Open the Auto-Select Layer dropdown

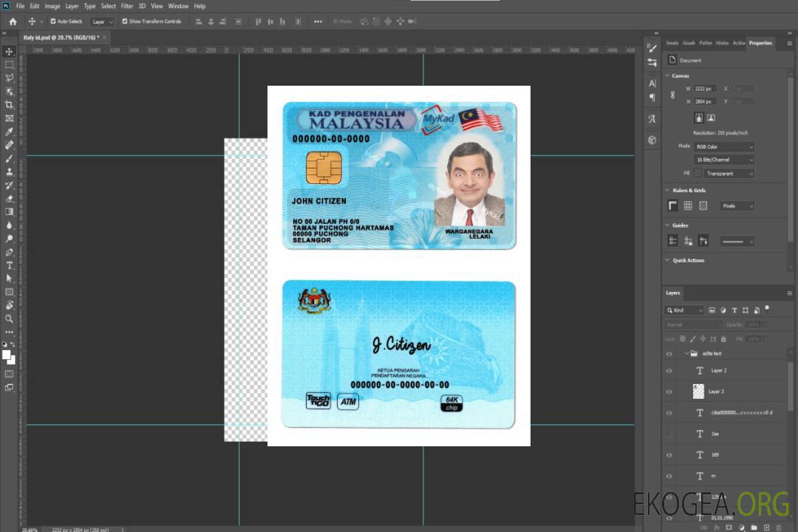[x=102, y=21]
